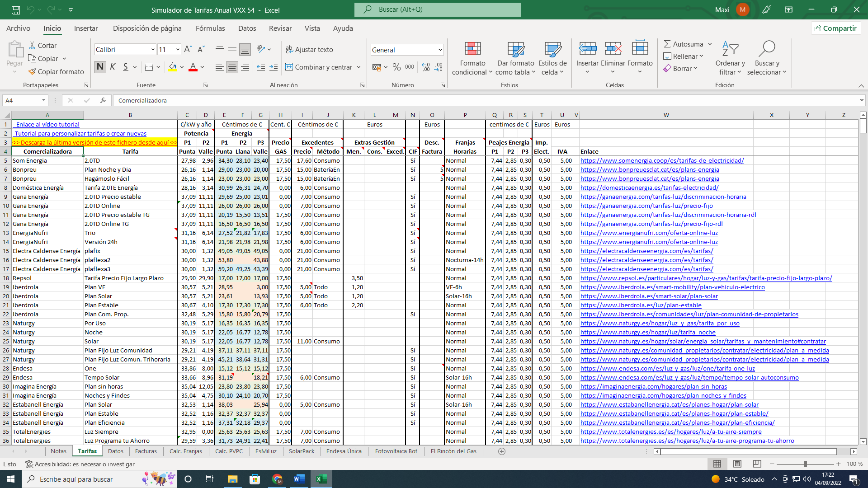Enable Wrap Text (Ajustar texto)

coord(309,49)
